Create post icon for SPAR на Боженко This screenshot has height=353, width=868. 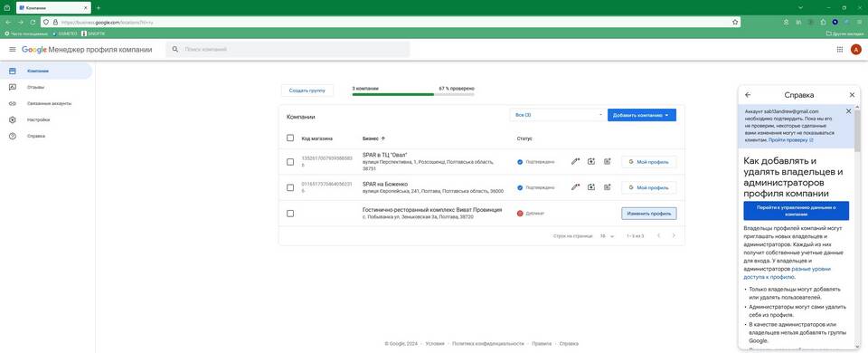pos(608,187)
